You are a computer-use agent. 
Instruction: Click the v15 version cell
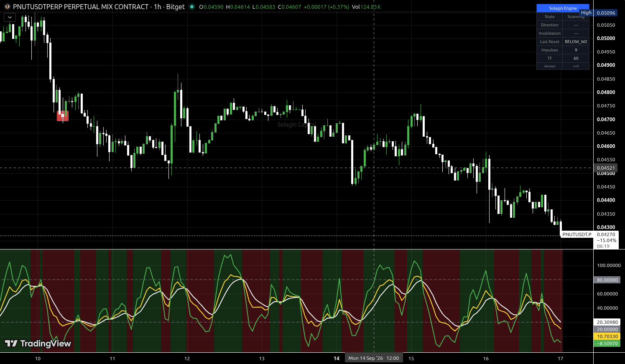click(x=576, y=66)
